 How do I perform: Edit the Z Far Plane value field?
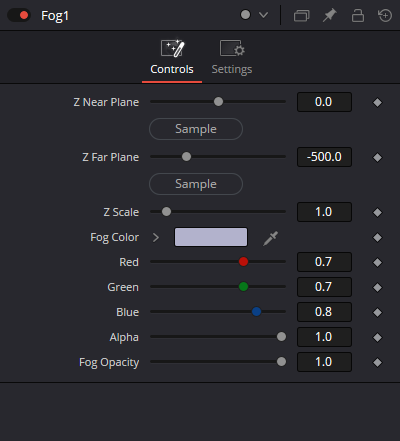(x=324, y=157)
